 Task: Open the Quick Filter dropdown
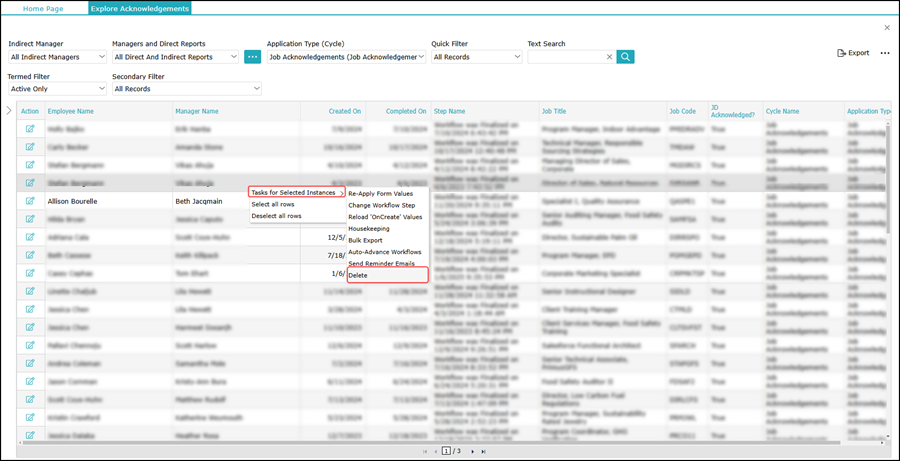click(x=476, y=57)
